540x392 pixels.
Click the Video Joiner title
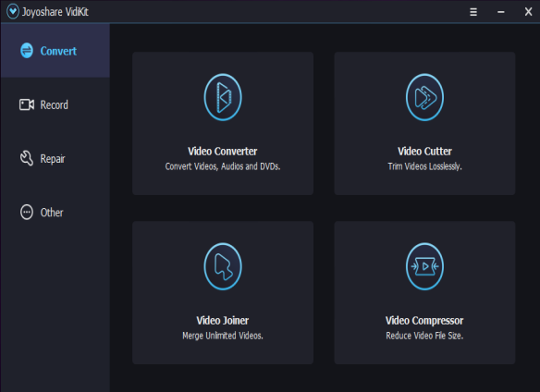(x=223, y=321)
